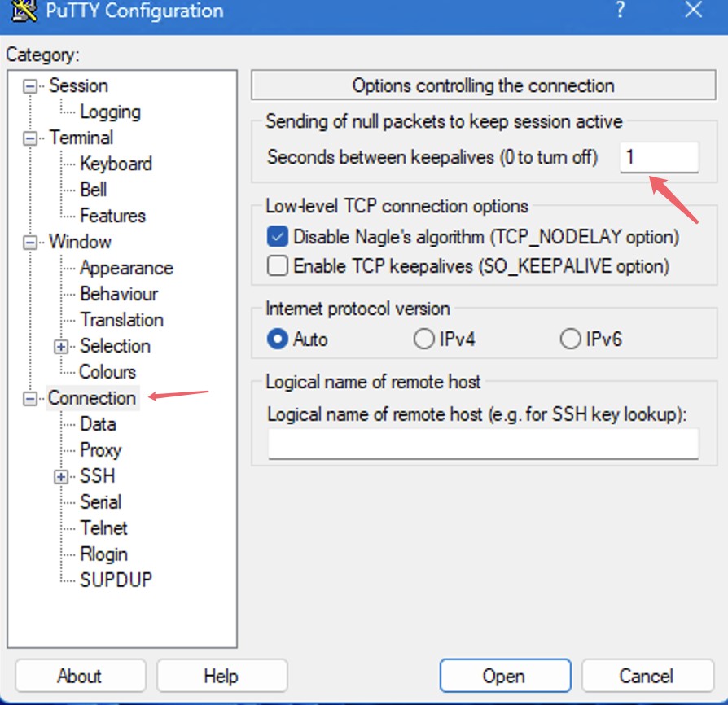Collapse the Window category node

point(31,243)
